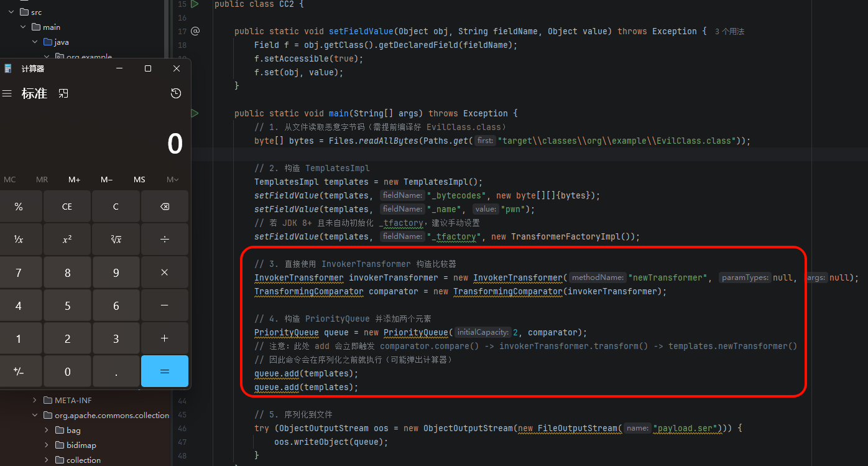The height and width of the screenshot is (466, 868).
Task: Click digit 6 on Calculator
Action: pyautogui.click(x=116, y=305)
